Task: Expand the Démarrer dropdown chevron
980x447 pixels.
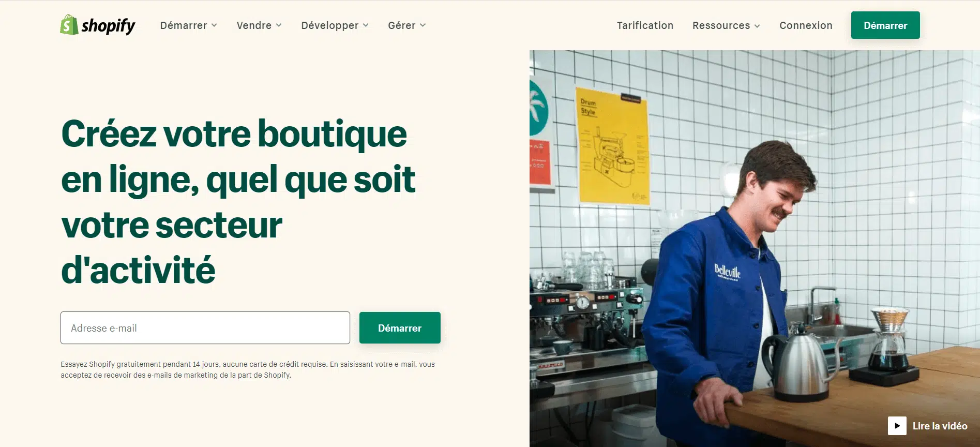Action: [214, 25]
